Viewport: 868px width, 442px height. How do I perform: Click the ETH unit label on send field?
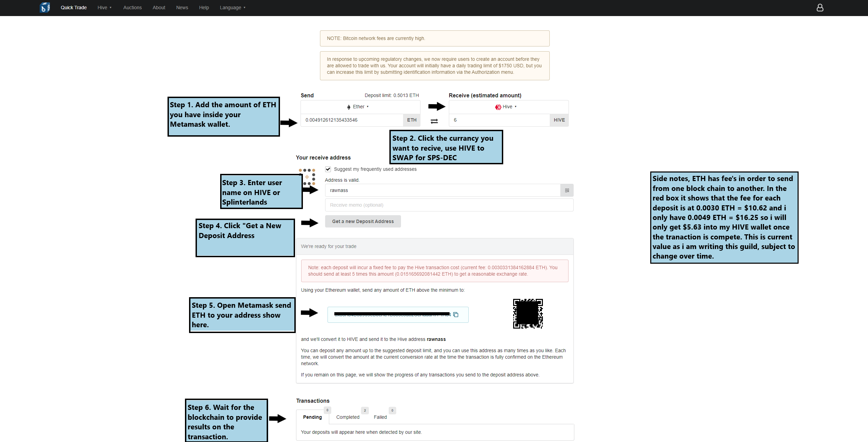412,120
